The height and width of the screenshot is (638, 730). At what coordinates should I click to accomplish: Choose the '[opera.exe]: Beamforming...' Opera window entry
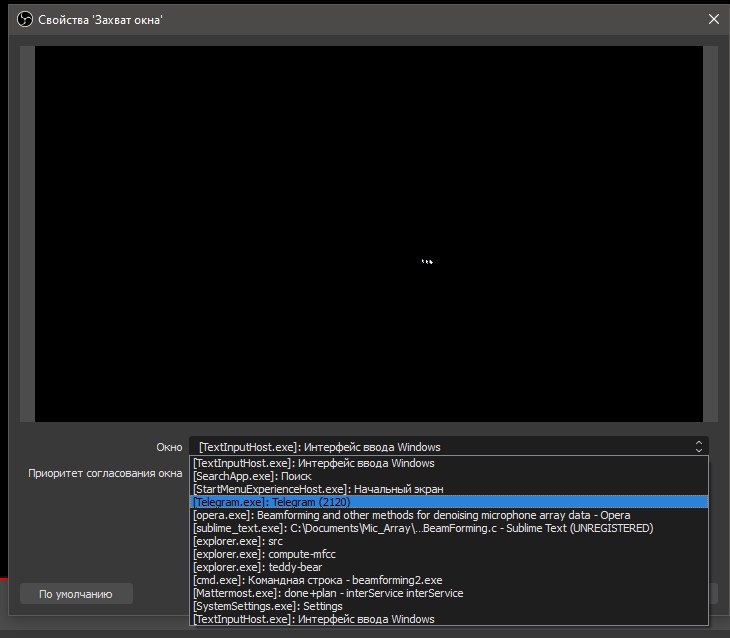[x=449, y=515]
